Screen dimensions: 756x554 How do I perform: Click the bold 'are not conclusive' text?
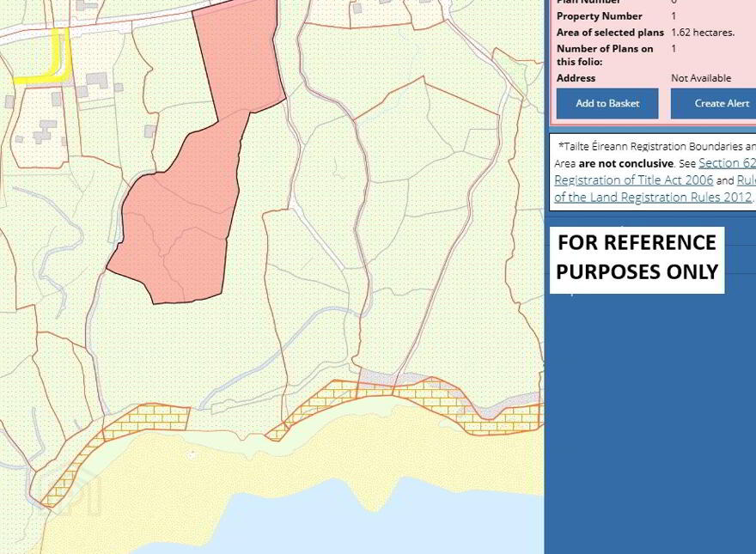625,163
